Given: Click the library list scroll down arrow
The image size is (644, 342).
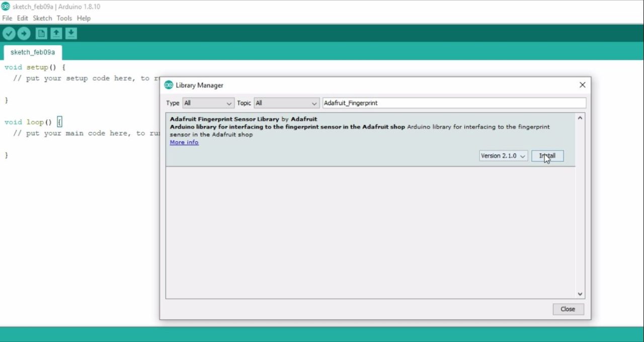Looking at the screenshot, I should coord(580,294).
